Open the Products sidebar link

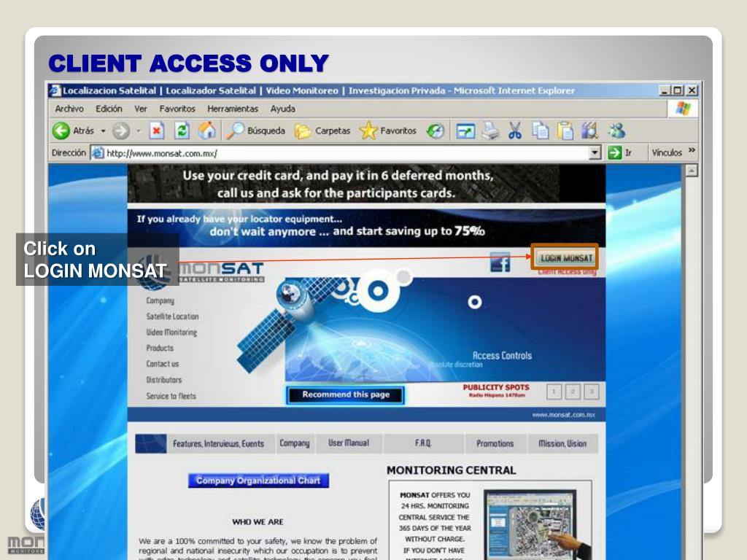point(160,348)
